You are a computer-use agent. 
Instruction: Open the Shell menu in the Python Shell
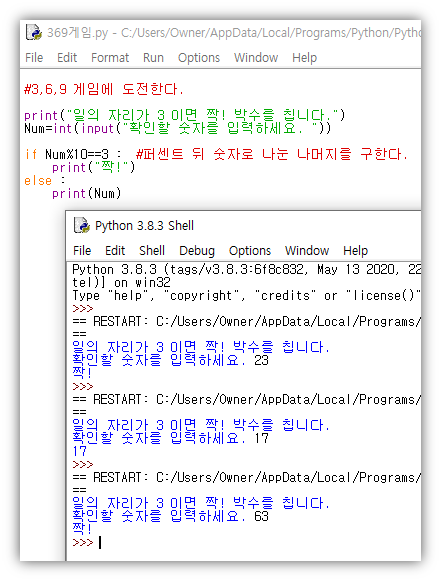(x=152, y=251)
